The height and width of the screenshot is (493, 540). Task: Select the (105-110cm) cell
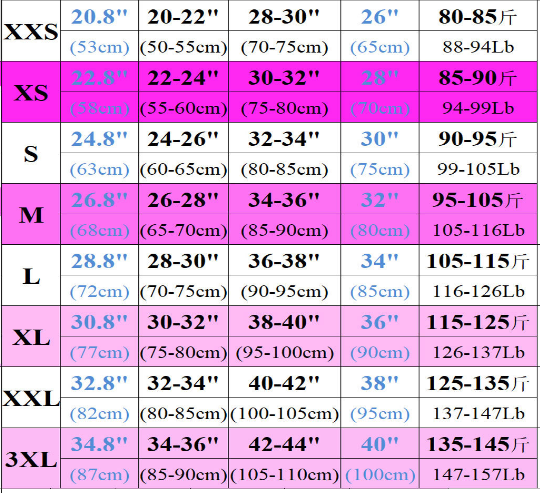[284, 474]
